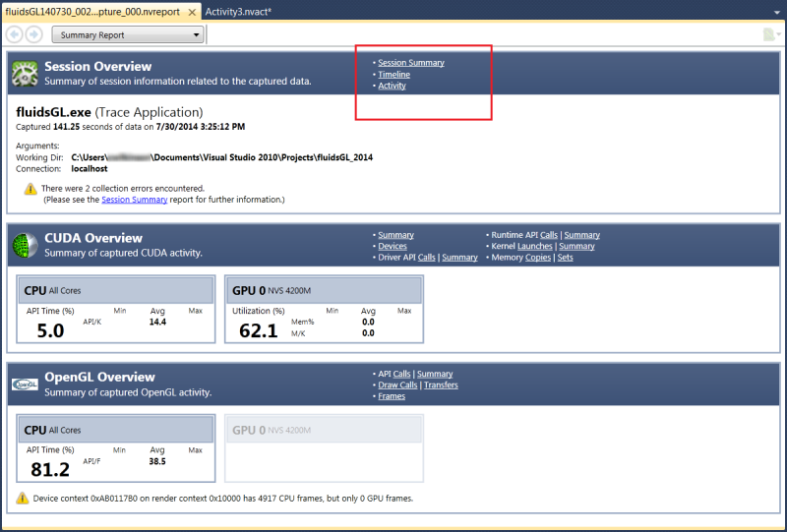Go forward with the navigation arrow
The width and height of the screenshot is (787, 532).
(33, 34)
